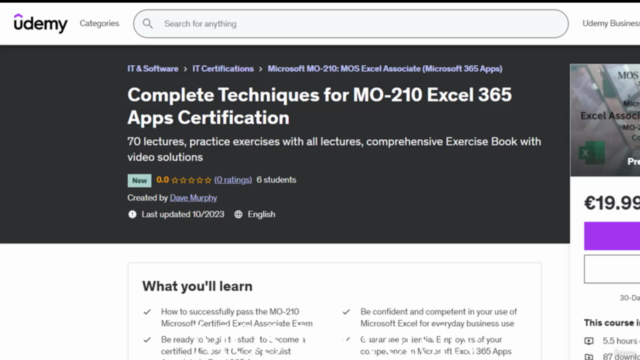Click the white outlined button below purchase button
Viewport: 640px width, 360px height.
[x=612, y=269]
